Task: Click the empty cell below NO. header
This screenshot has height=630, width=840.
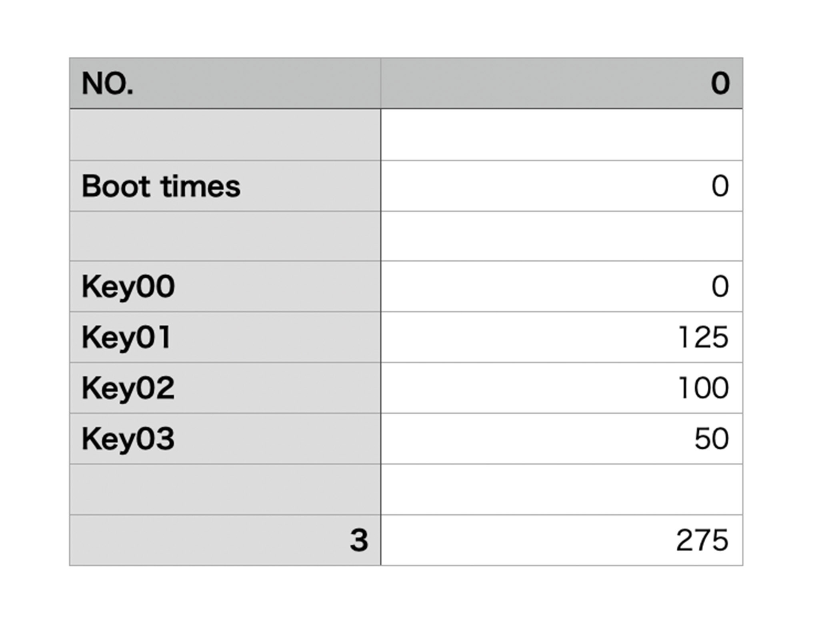Action: click(x=225, y=135)
